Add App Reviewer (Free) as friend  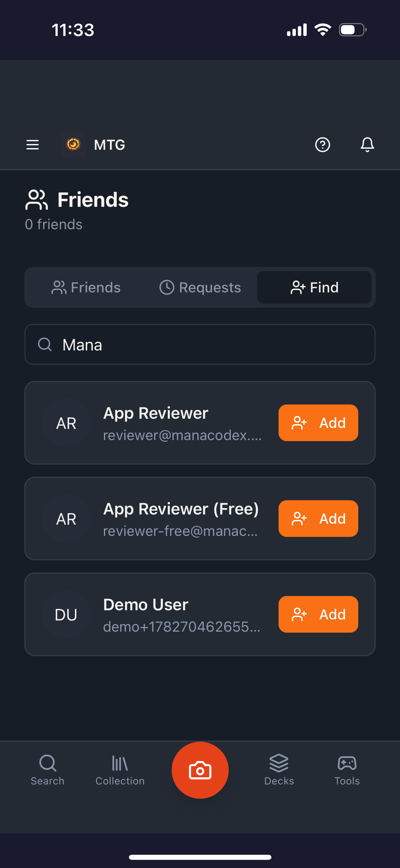[318, 519]
